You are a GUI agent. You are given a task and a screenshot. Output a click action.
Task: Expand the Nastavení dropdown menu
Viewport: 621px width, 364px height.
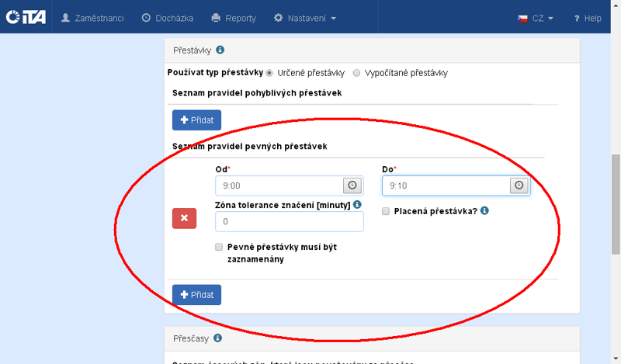pos(305,18)
